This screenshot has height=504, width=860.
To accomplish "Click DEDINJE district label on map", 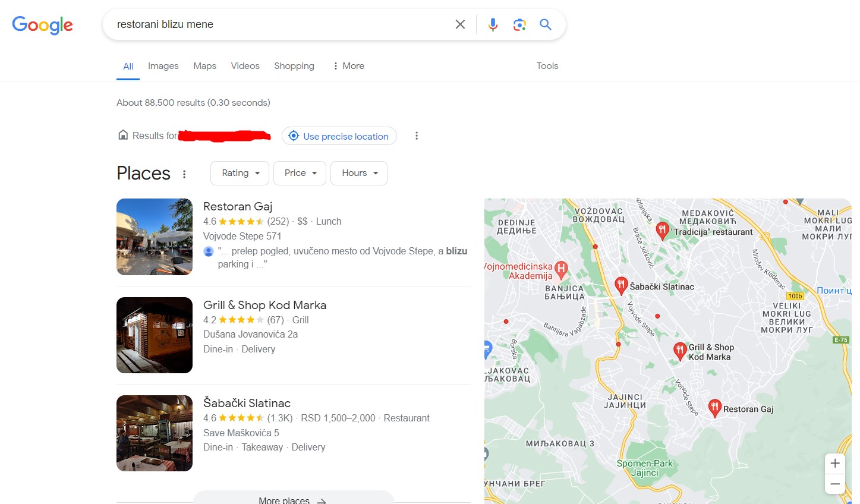I will pyautogui.click(x=516, y=226).
